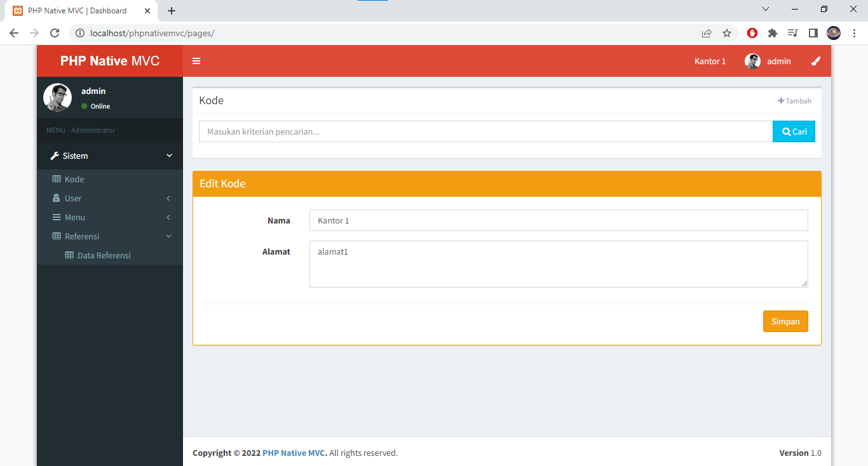The image size is (868, 466).
Task: Click the wrench icon beside Sistem
Action: (55, 156)
